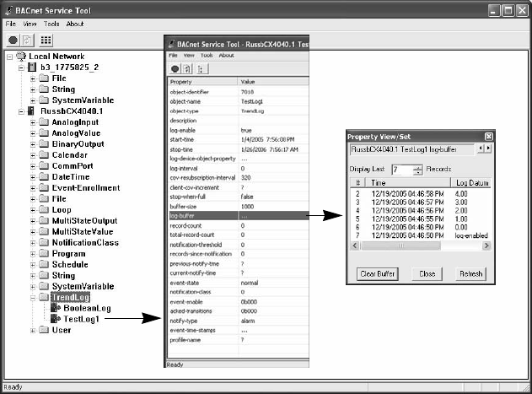Viewport: 532px width, 394px height.
Task: Click the BinaryOutput folder icon
Action: coord(44,143)
